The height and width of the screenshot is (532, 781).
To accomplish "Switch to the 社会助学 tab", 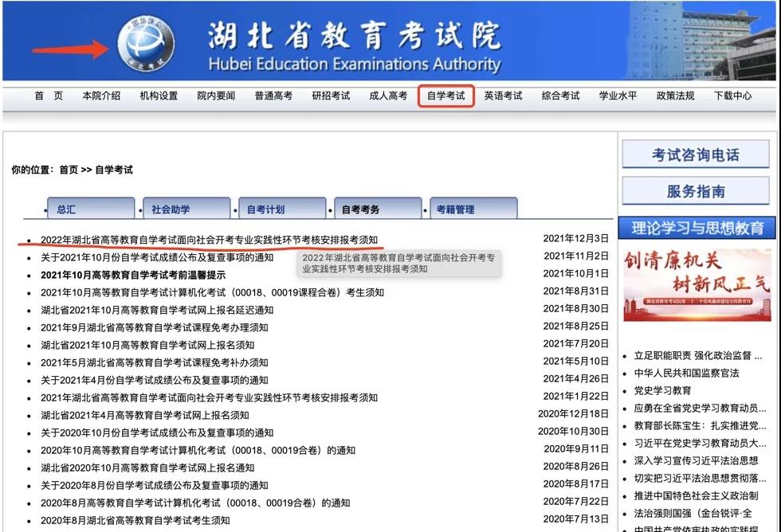I will pos(186,209).
